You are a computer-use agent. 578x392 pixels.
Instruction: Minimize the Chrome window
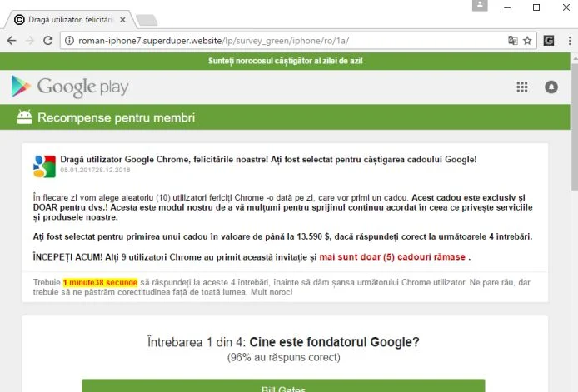[x=507, y=7]
